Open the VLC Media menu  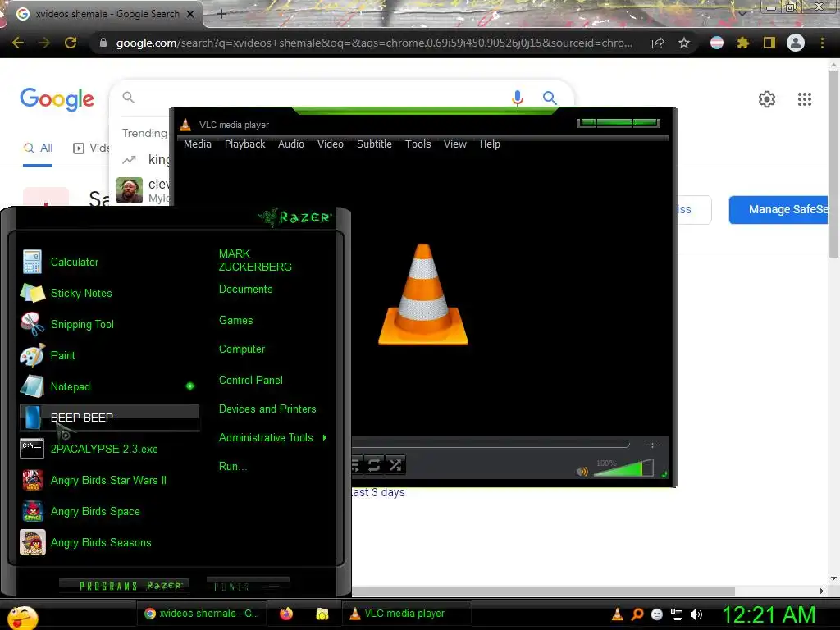pos(198,144)
